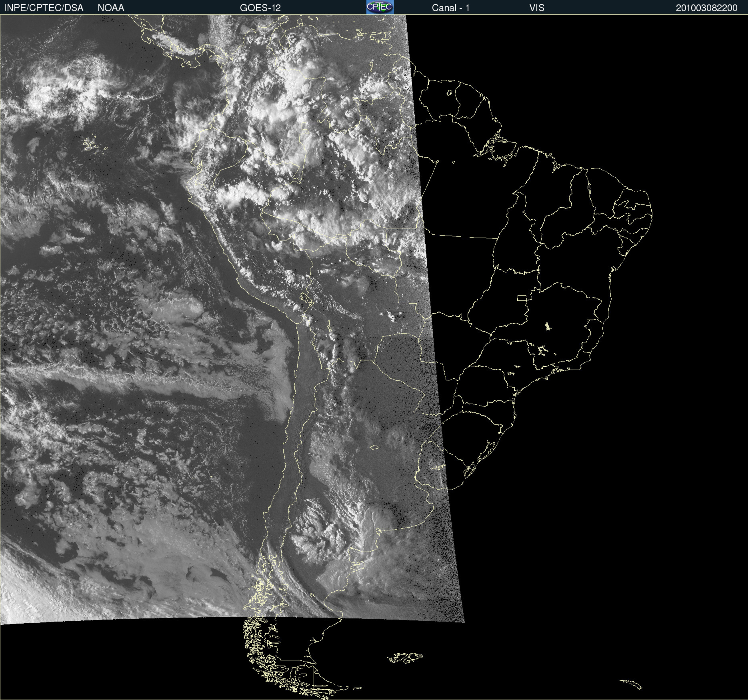The image size is (748, 700).
Task: Click the NOAA label in header
Action: coord(111,8)
